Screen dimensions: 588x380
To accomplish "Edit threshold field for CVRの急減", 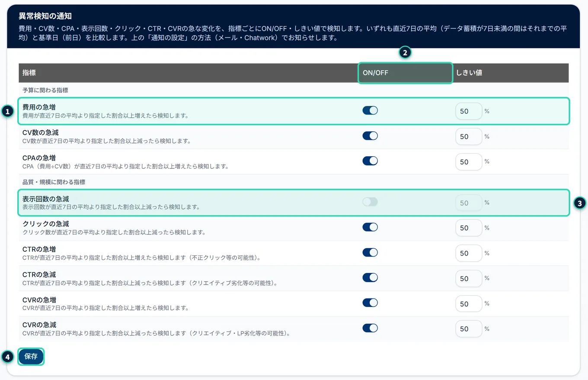I will 469,329.
